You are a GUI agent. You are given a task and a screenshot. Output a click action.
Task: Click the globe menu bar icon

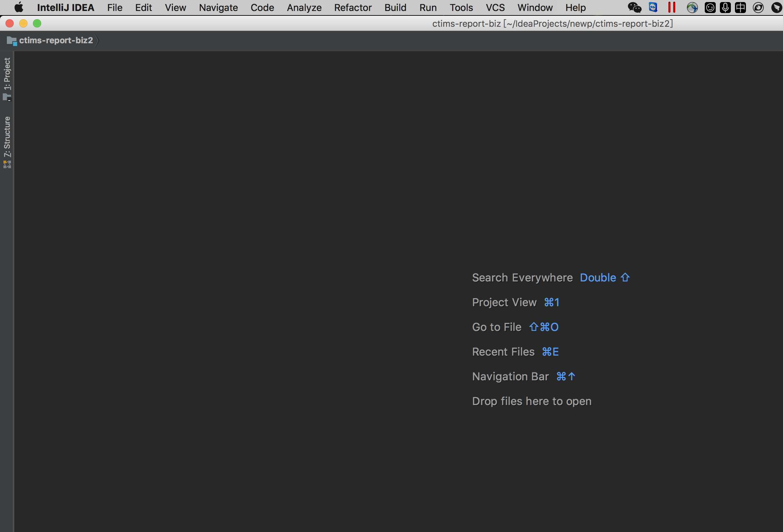(x=692, y=7)
